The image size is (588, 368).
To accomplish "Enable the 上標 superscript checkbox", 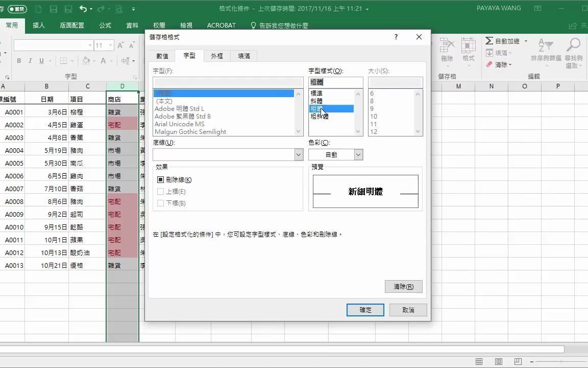I will pos(161,191).
